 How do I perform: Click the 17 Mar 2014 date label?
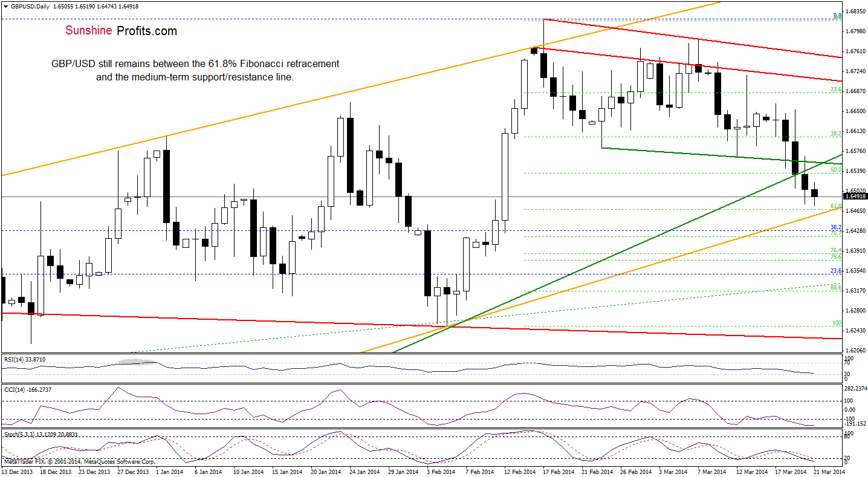(x=792, y=472)
